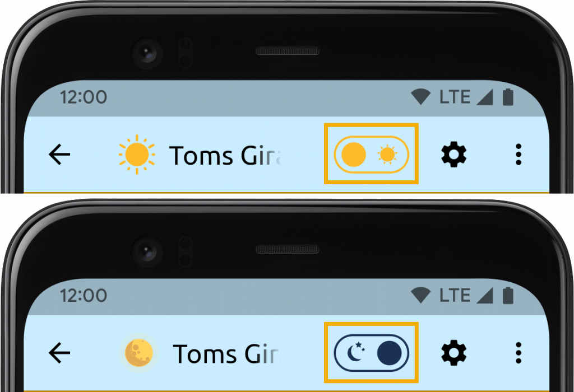Open settings gear in the top phone
The height and width of the screenshot is (392, 574).
[453, 155]
